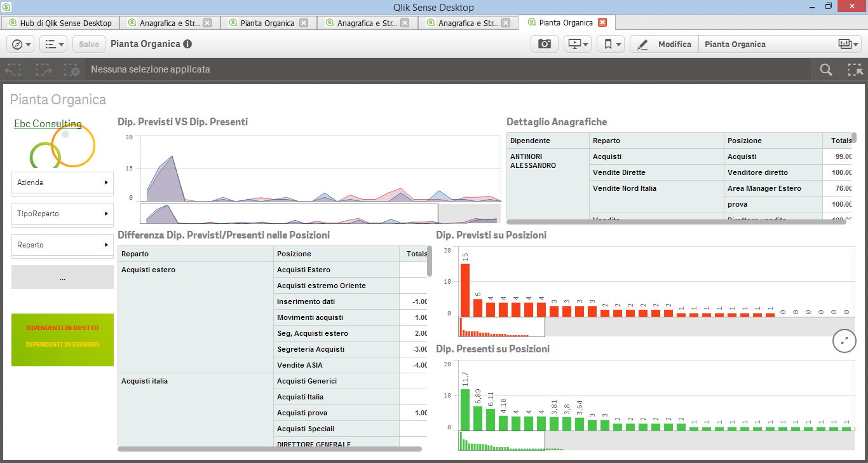Switch to the fifth tab, Anagrafica e Str..
The width and height of the screenshot is (868, 463).
tap(468, 23)
